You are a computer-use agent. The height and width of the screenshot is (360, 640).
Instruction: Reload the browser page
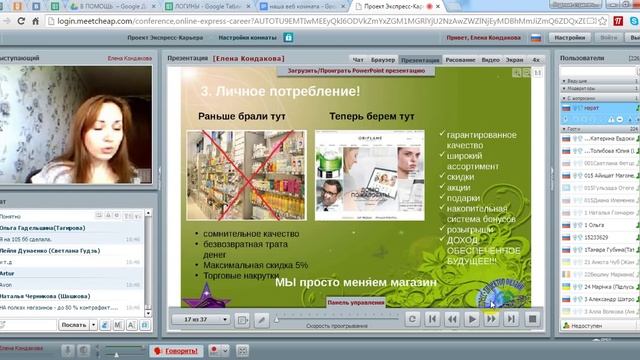pos(21,21)
